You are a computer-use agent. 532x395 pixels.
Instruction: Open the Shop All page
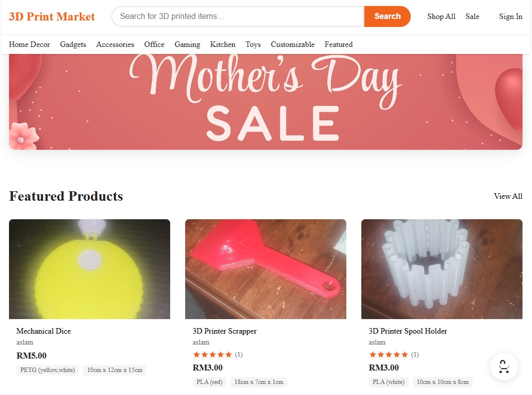[441, 16]
